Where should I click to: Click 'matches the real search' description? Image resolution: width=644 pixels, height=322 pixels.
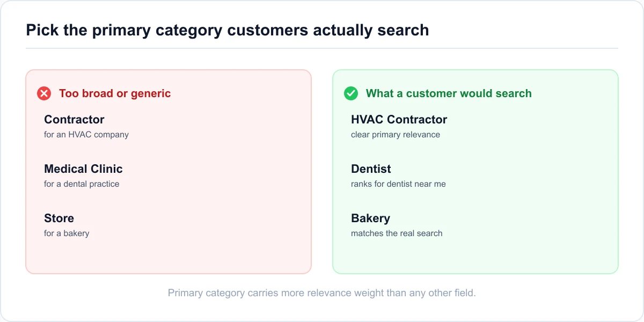(x=397, y=233)
